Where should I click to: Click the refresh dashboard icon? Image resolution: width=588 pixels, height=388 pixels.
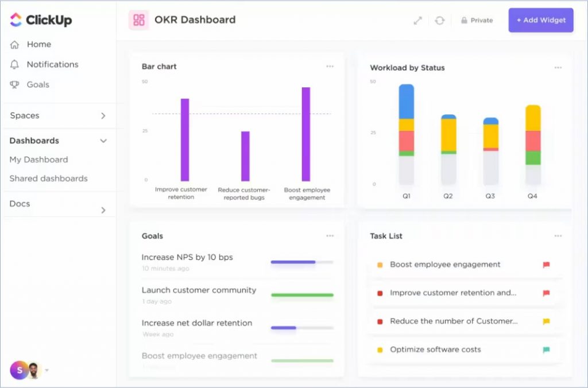tap(439, 20)
